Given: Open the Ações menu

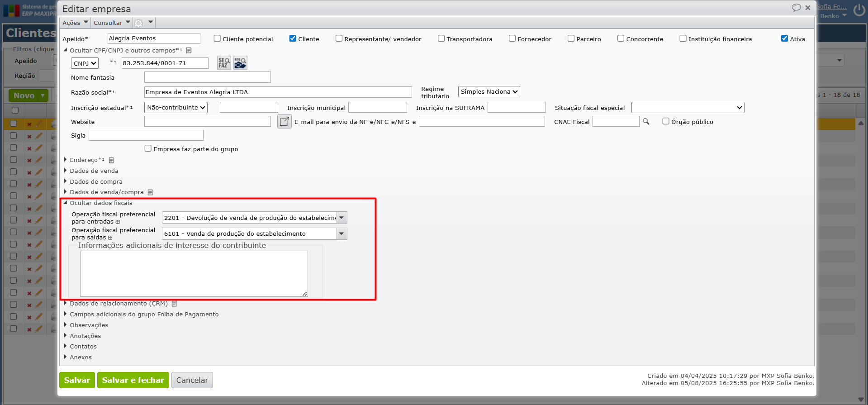Looking at the screenshot, I should coord(75,23).
